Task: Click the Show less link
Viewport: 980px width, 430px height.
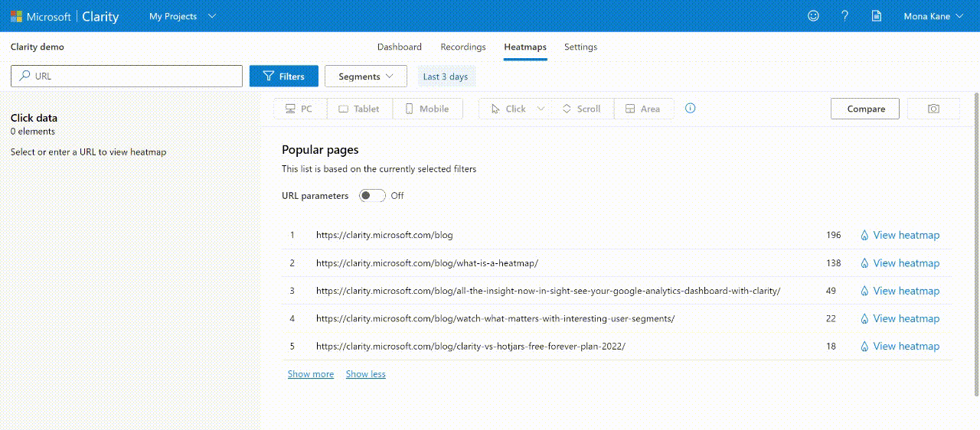Action: (x=366, y=374)
